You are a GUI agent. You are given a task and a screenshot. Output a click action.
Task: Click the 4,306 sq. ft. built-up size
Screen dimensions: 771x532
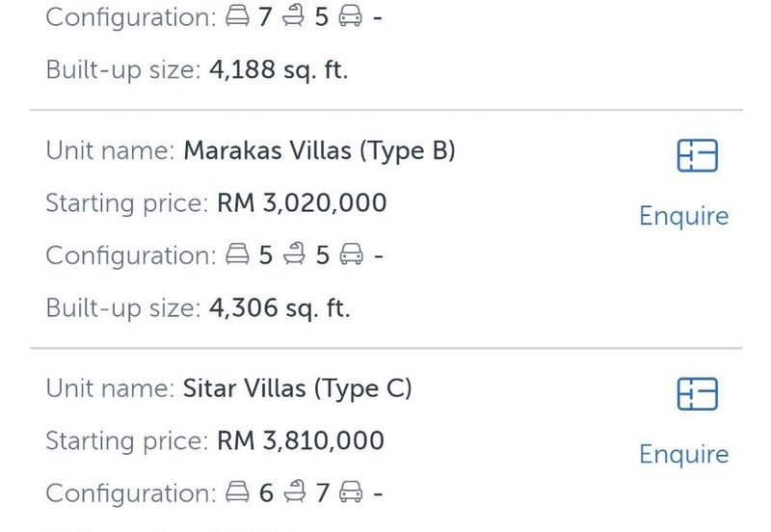click(279, 307)
